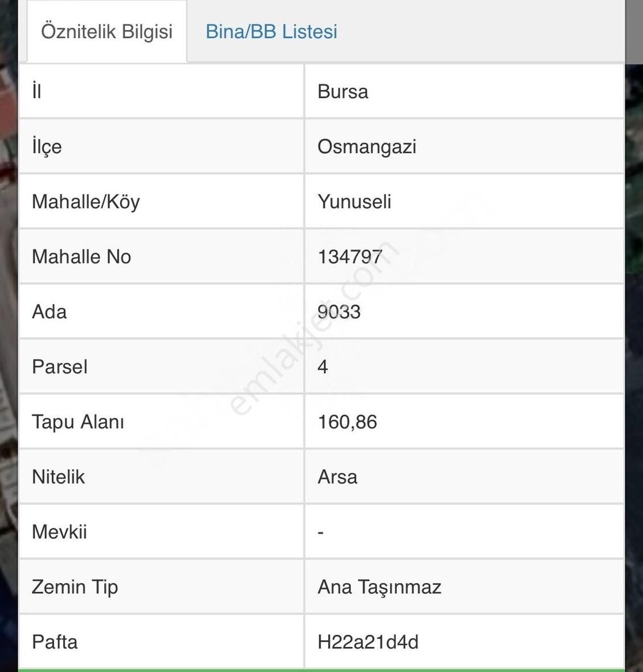Click the Mevkii dash value cell
643x672 pixels.
click(x=464, y=532)
